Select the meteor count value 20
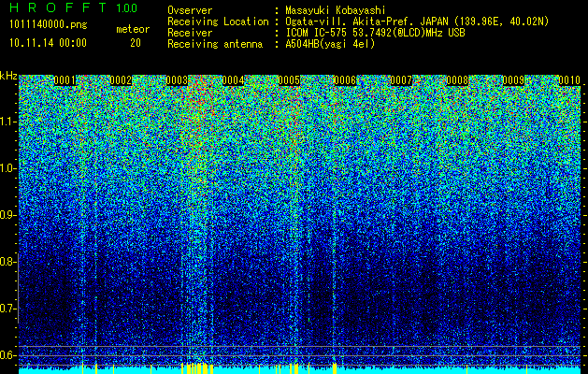This screenshot has height=374, width=588. [x=136, y=43]
